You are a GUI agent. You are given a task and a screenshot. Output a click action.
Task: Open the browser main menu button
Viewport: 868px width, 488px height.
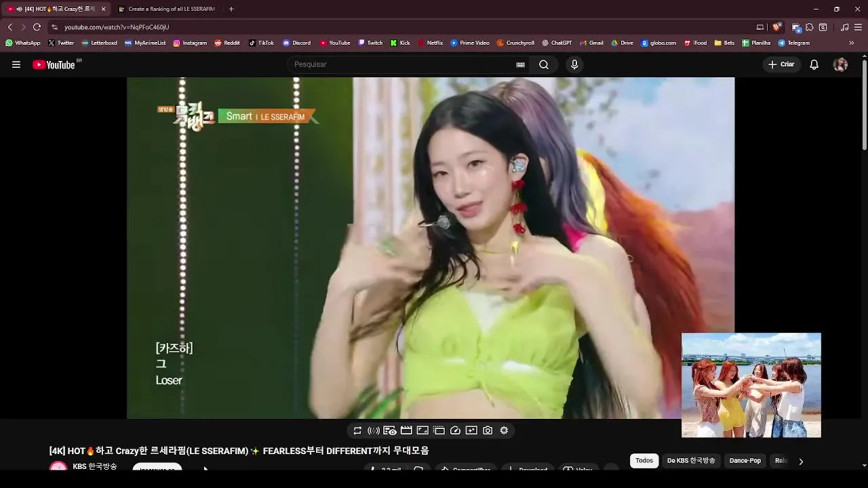coord(858,27)
